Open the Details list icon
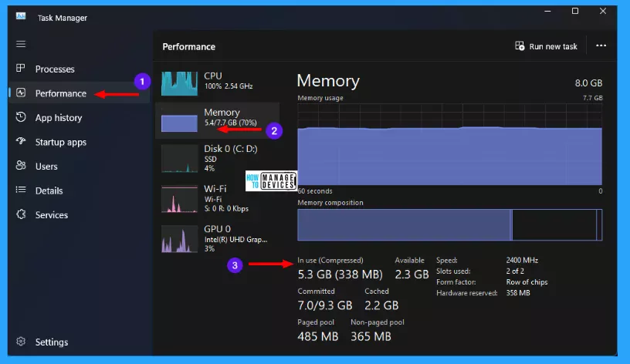Image resolution: width=630 pixels, height=364 pixels. (x=21, y=190)
